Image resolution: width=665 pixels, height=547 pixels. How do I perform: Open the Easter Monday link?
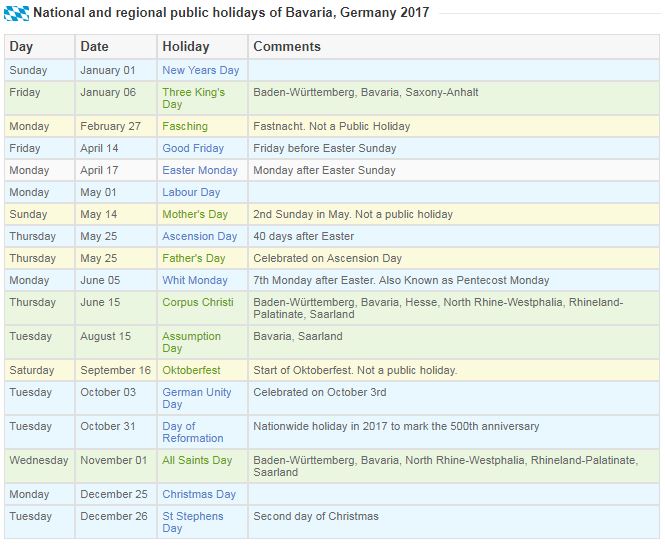pyautogui.click(x=200, y=170)
